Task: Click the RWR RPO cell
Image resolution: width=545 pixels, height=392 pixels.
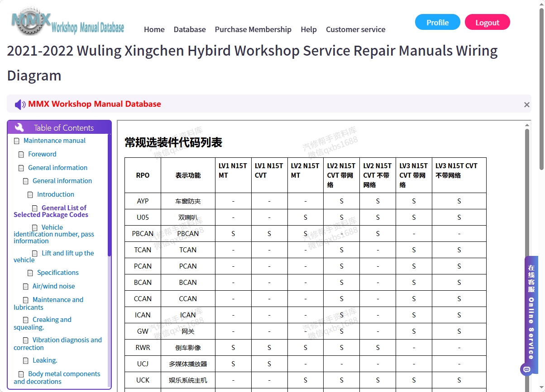Action: click(x=143, y=348)
